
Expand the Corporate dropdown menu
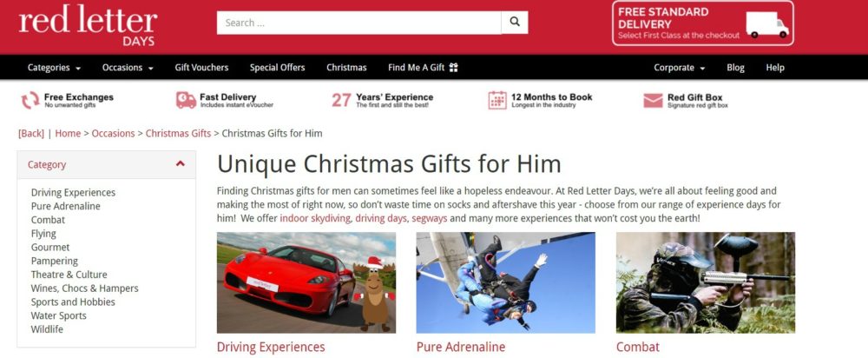click(680, 68)
